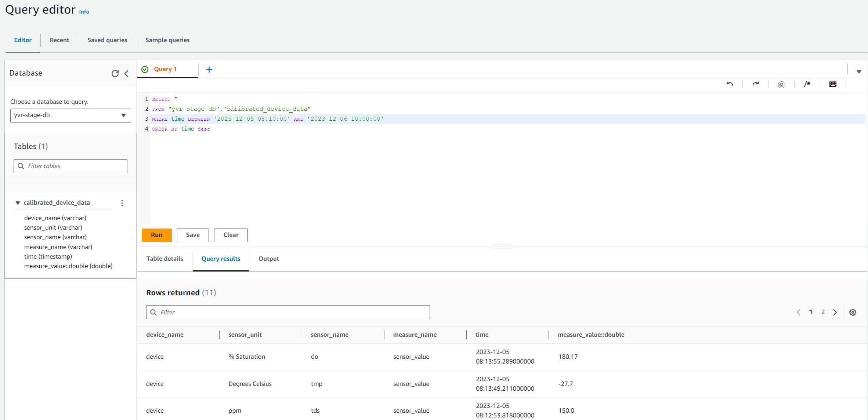This screenshot has width=868, height=420.
Task: Click the Filter tables search field
Action: [x=70, y=166]
